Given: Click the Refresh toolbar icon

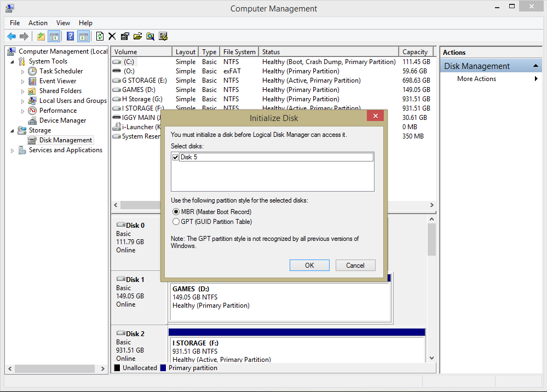Looking at the screenshot, I should [100, 37].
